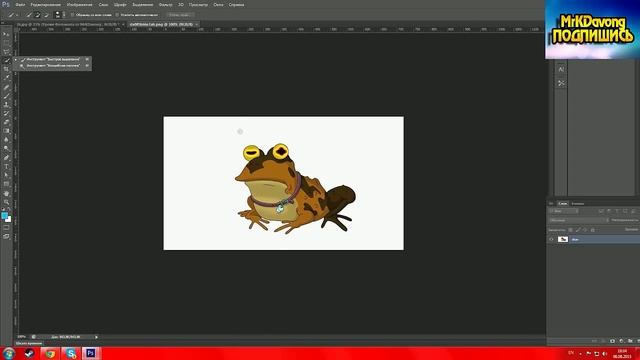The image size is (640, 360).
Task: Click the background color swatch
Action: point(8,220)
